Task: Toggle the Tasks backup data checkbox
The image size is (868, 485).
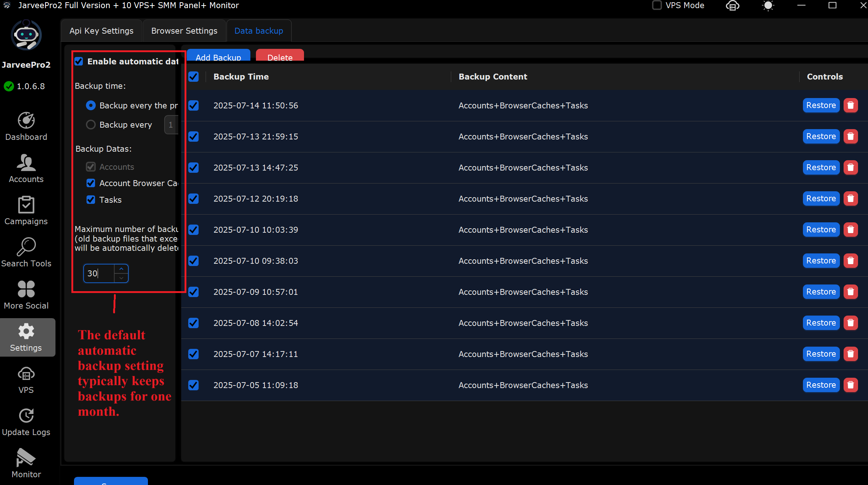Action: (x=91, y=200)
